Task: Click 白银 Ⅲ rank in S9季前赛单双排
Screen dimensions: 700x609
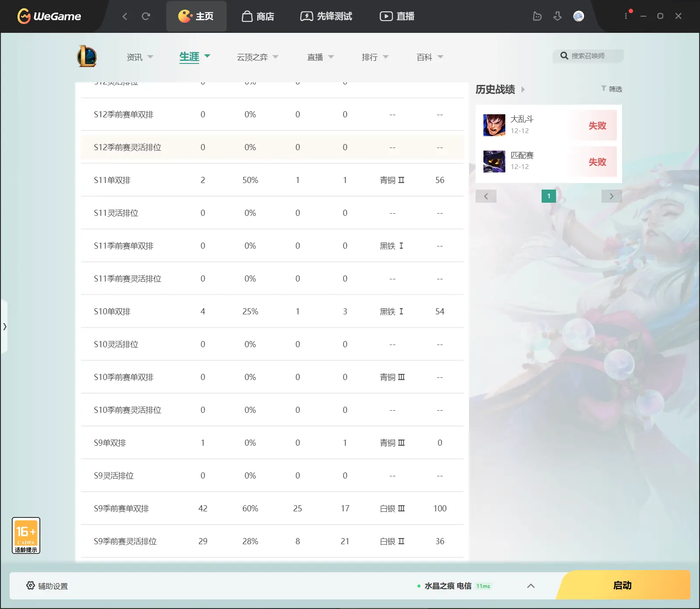Action: (x=392, y=508)
